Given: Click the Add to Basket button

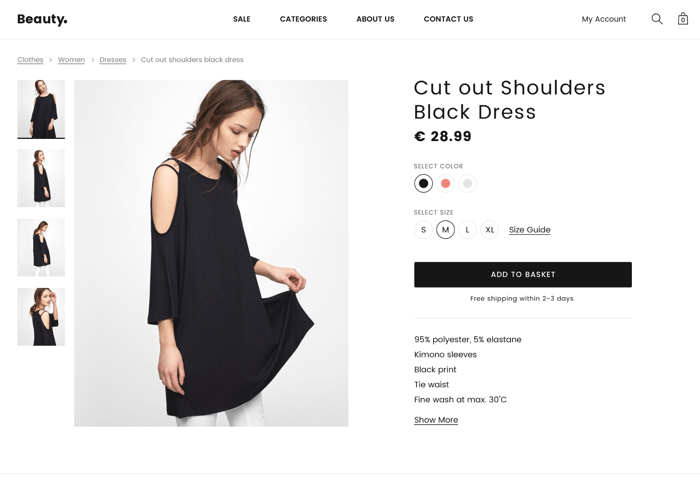Looking at the screenshot, I should 523,274.
